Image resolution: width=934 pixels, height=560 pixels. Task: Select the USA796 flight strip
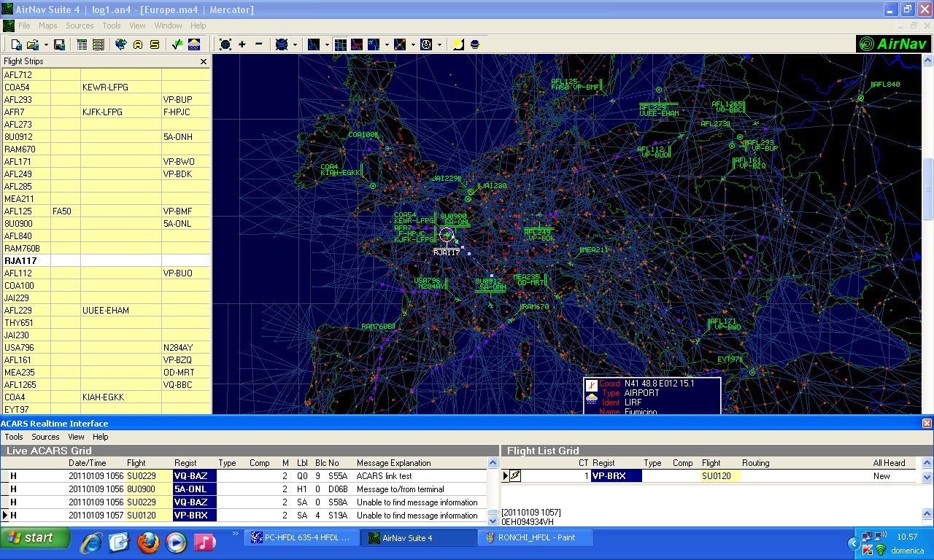(x=106, y=347)
